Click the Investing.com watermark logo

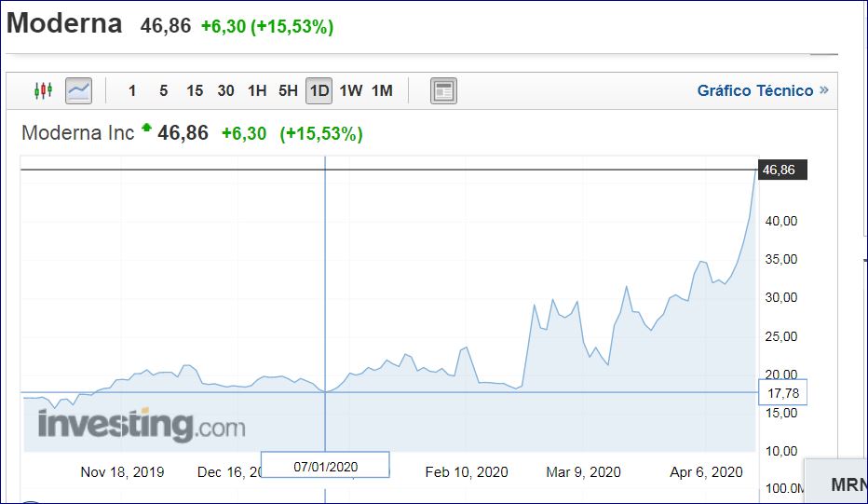[x=142, y=426]
